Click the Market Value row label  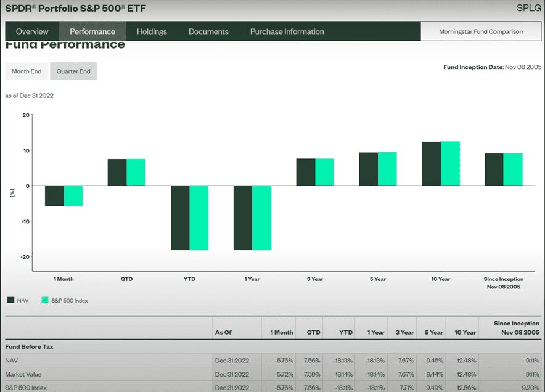[x=24, y=374]
